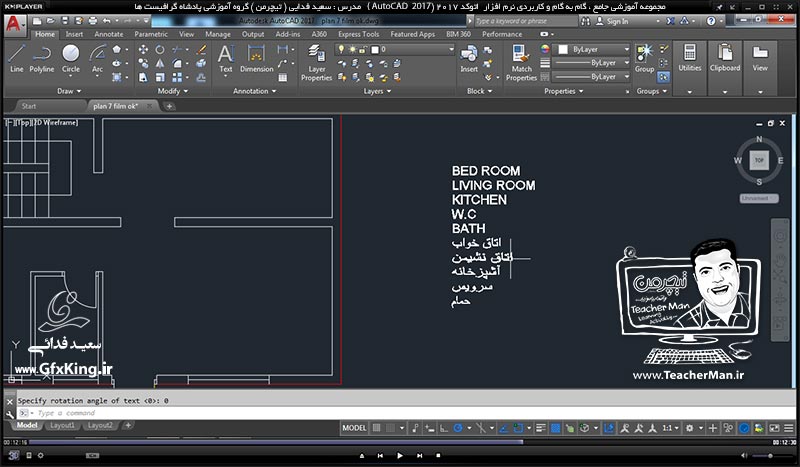This screenshot has height=467, width=800.
Task: Expand the Draw panel
Action: point(69,91)
